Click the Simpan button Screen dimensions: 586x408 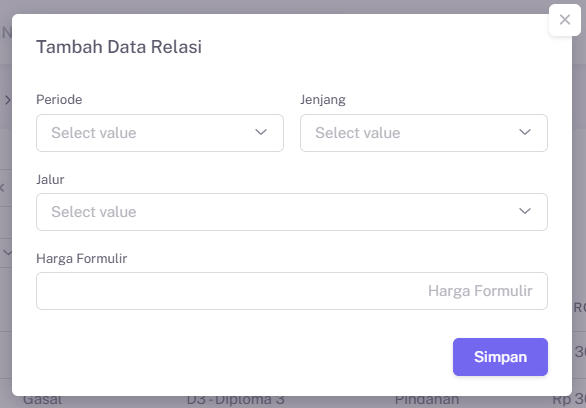(x=500, y=357)
